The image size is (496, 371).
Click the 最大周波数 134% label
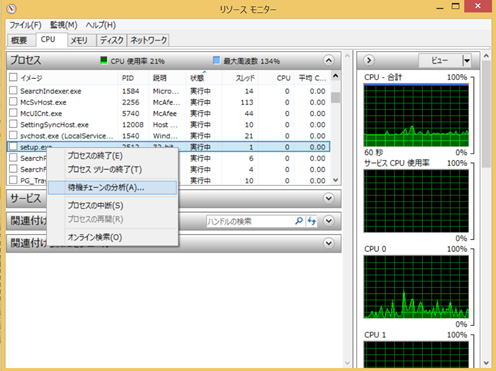251,61
